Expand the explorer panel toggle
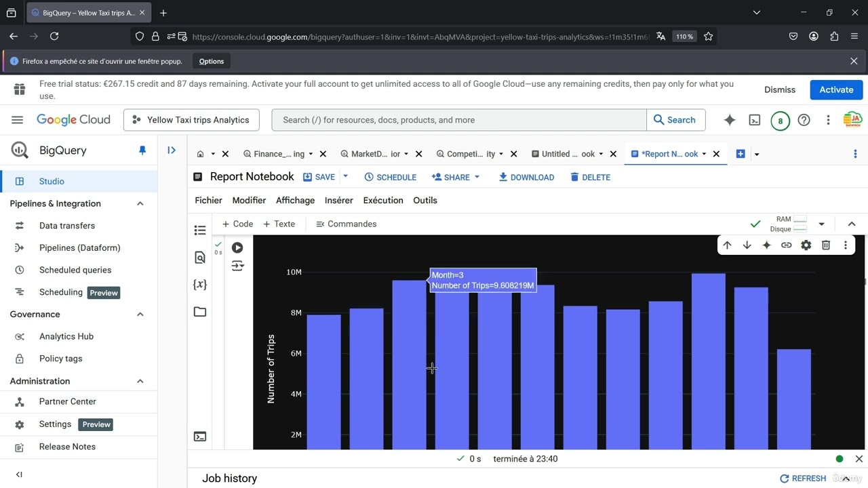The height and width of the screenshot is (488, 868). tap(172, 150)
